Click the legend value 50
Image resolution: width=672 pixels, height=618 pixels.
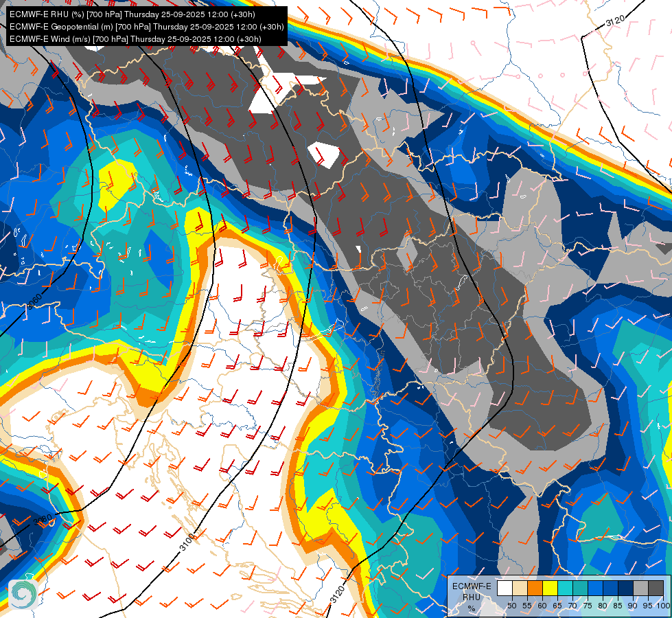click(512, 606)
